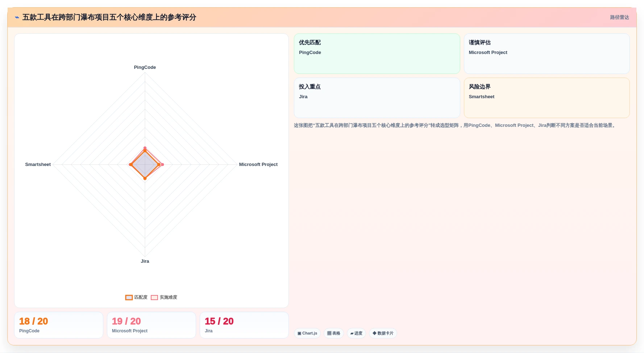This screenshot has height=353, width=644.
Task: Click the 18 / 20 PingCode score card
Action: click(x=59, y=325)
